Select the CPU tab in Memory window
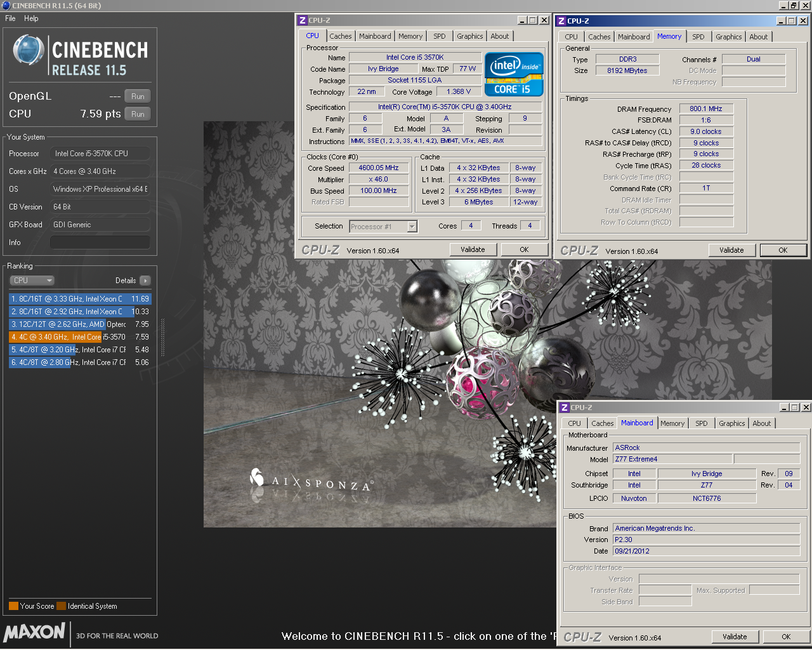 [x=571, y=37]
